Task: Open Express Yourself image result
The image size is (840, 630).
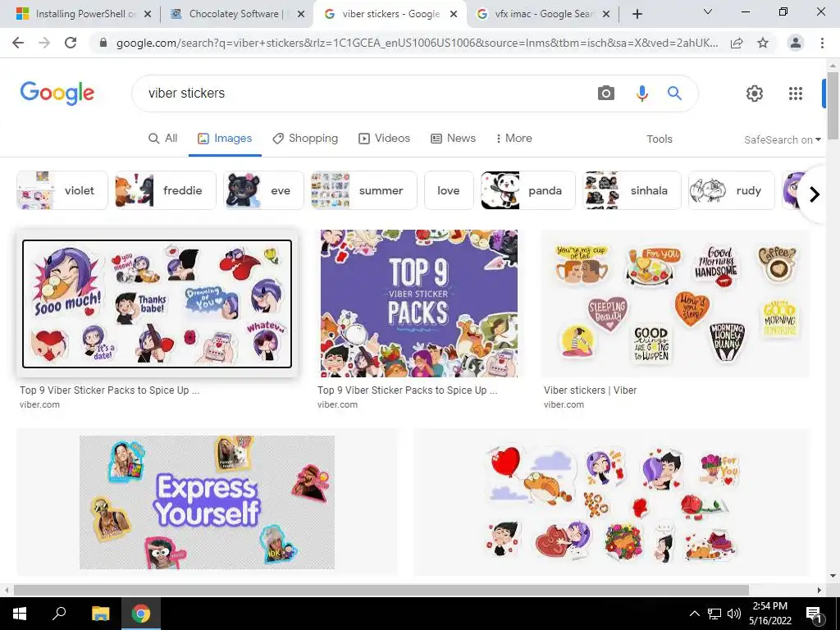Action: (x=207, y=502)
